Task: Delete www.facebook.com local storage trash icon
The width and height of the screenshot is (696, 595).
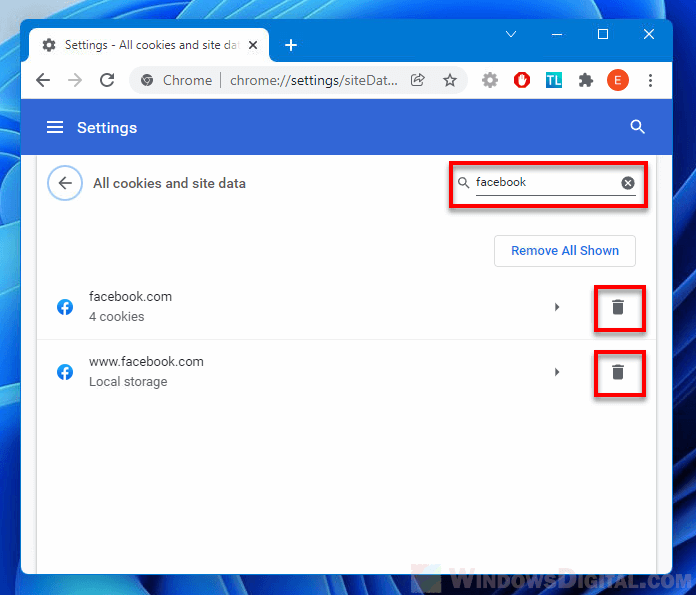Action: click(618, 372)
